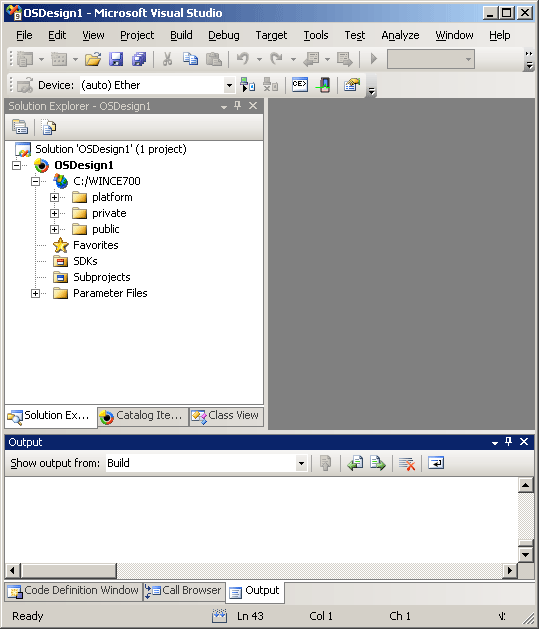Click Properties icon in Solution Explorer toolbar
Screen dimensions: 539x629
point(20,127)
